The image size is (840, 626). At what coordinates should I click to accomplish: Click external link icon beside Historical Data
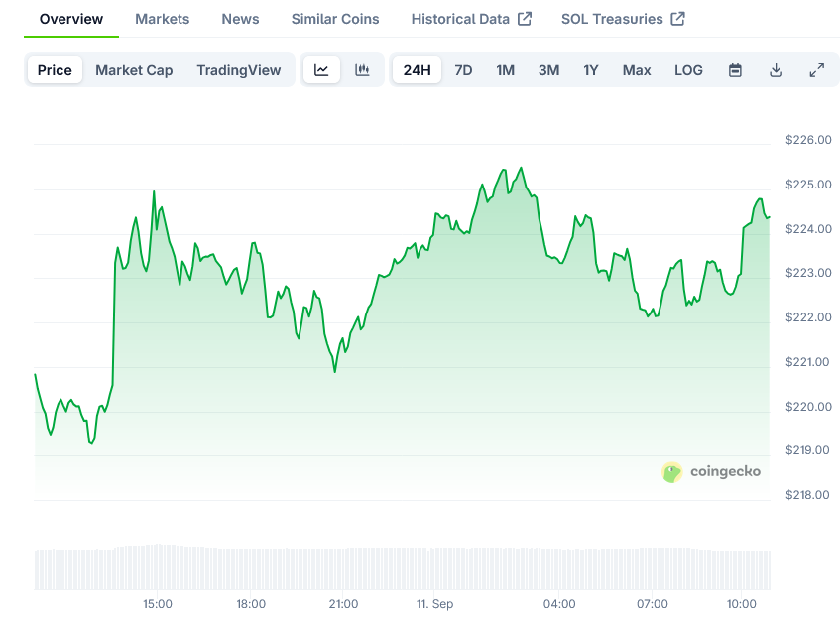525,19
